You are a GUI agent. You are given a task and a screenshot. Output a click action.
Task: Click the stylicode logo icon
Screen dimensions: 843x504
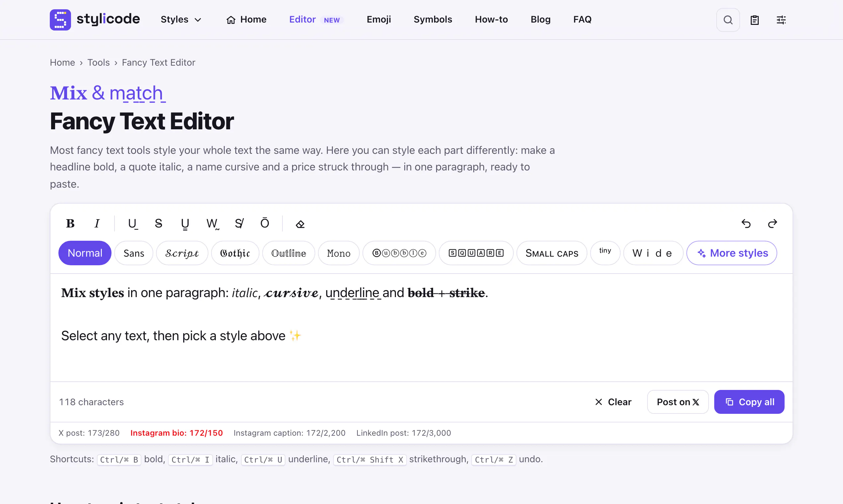(60, 20)
